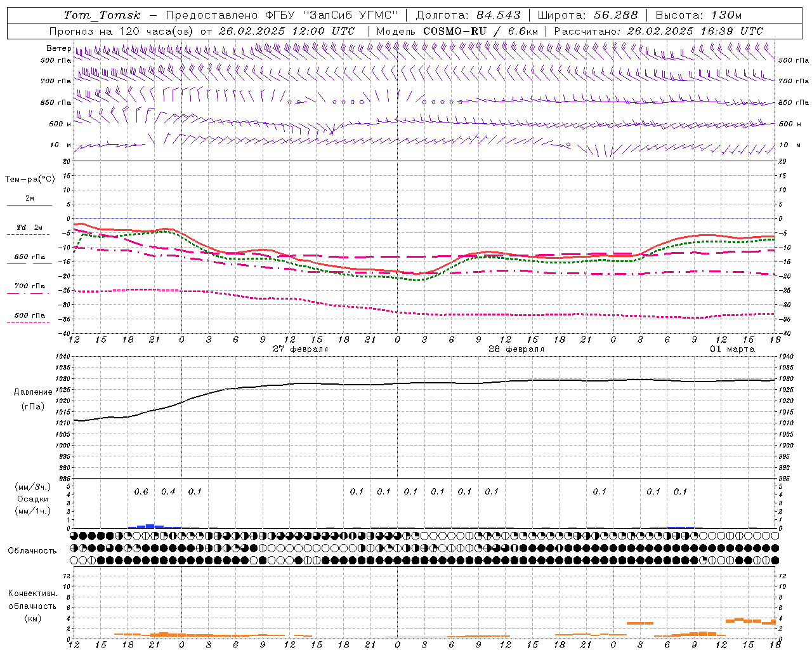This screenshot has width=812, height=650.
Task: Click the Рассчитано: 26.02.2025 16:39 UTC text
Action: [x=658, y=31]
